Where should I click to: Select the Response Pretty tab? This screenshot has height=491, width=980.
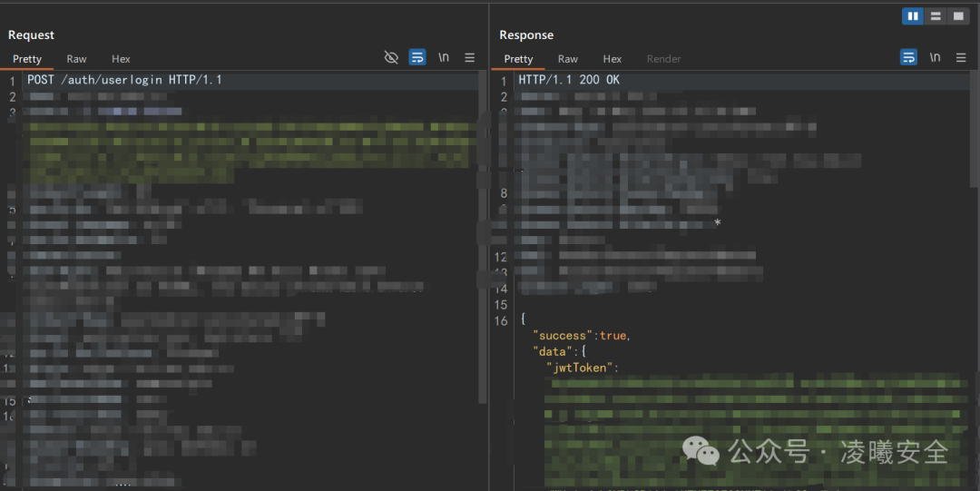pyautogui.click(x=518, y=59)
